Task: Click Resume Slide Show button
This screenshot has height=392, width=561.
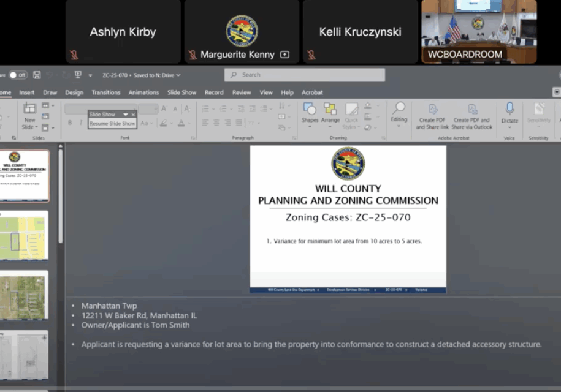Action: coord(112,123)
